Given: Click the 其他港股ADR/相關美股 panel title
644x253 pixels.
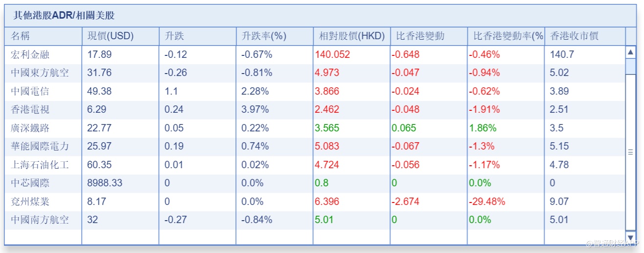Looking at the screenshot, I should click(x=64, y=16).
